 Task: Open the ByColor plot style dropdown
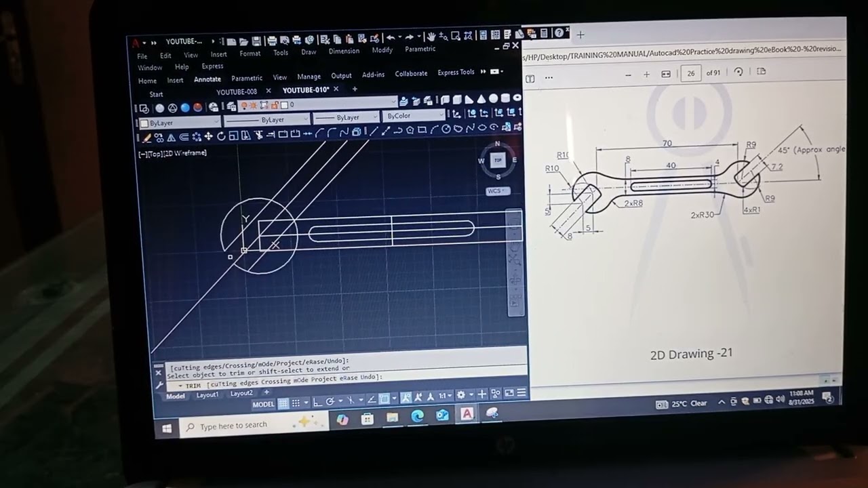414,116
